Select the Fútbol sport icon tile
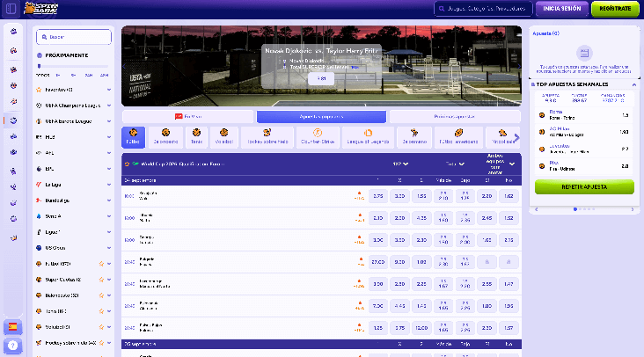Screen dimensions: 644x357 [x=135, y=137]
